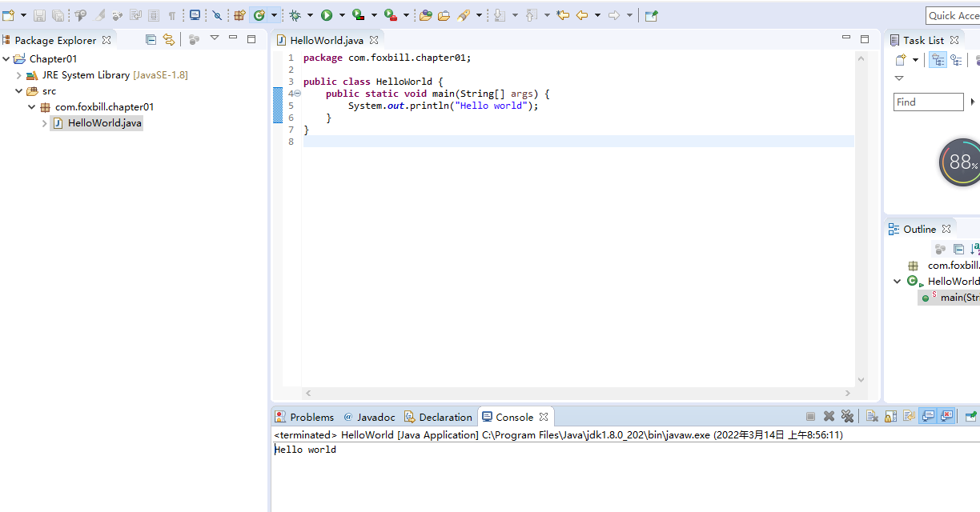Close the Package Explorer tab
Screen dimensions: 980x512
pyautogui.click(x=106, y=40)
